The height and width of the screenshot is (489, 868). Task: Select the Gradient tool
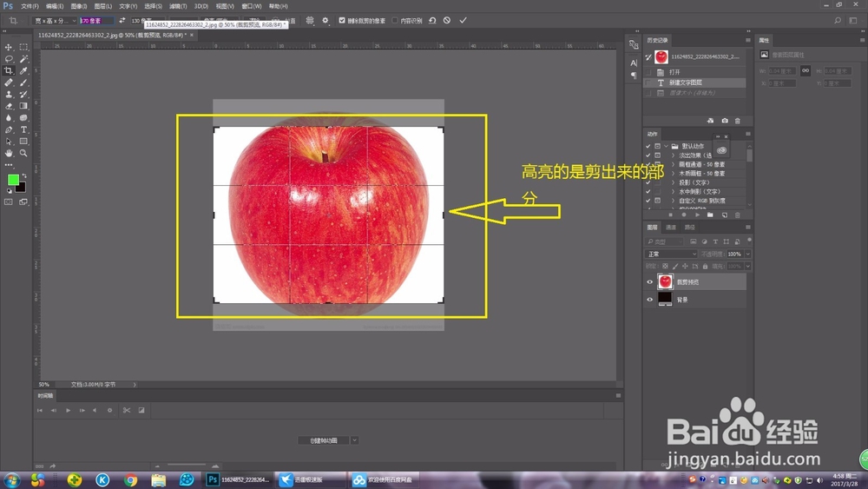pos(23,106)
